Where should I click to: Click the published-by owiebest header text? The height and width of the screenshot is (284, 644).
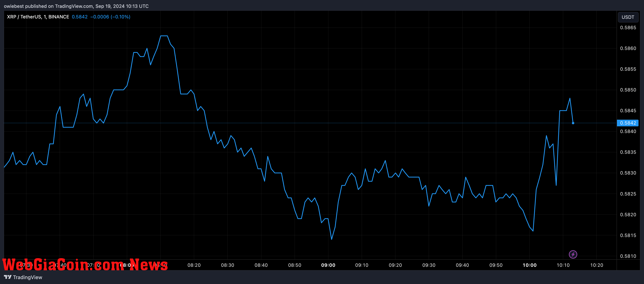tap(76, 6)
